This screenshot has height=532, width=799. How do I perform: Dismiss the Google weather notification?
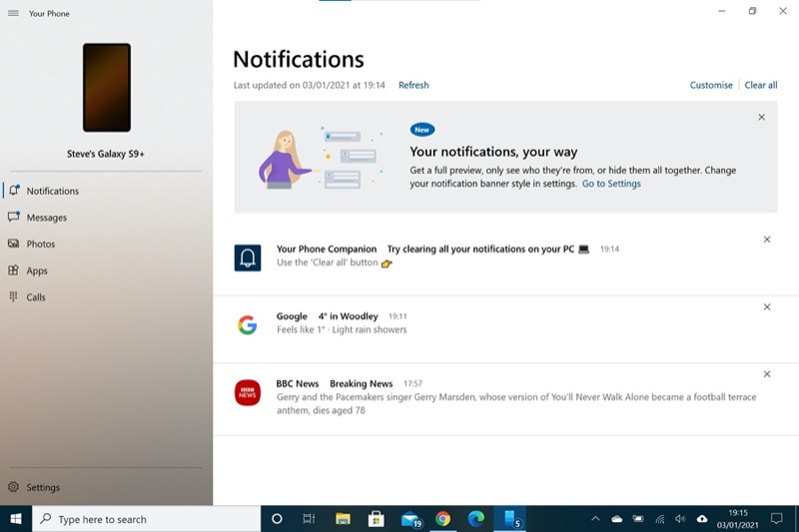coord(766,307)
